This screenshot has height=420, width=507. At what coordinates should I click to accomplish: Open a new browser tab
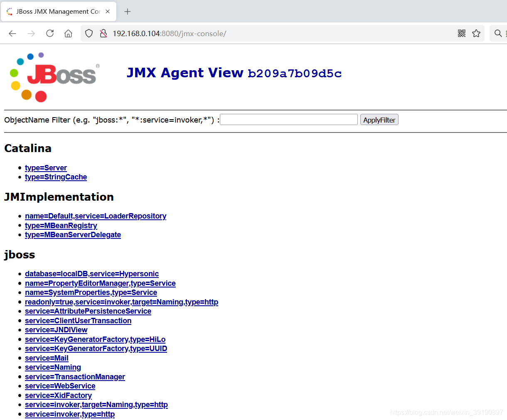coord(128,12)
